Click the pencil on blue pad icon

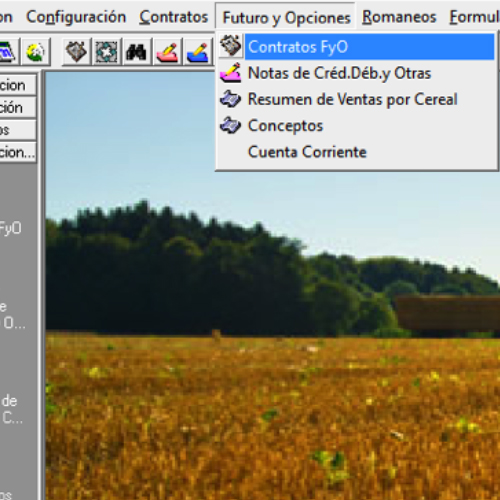point(197,52)
